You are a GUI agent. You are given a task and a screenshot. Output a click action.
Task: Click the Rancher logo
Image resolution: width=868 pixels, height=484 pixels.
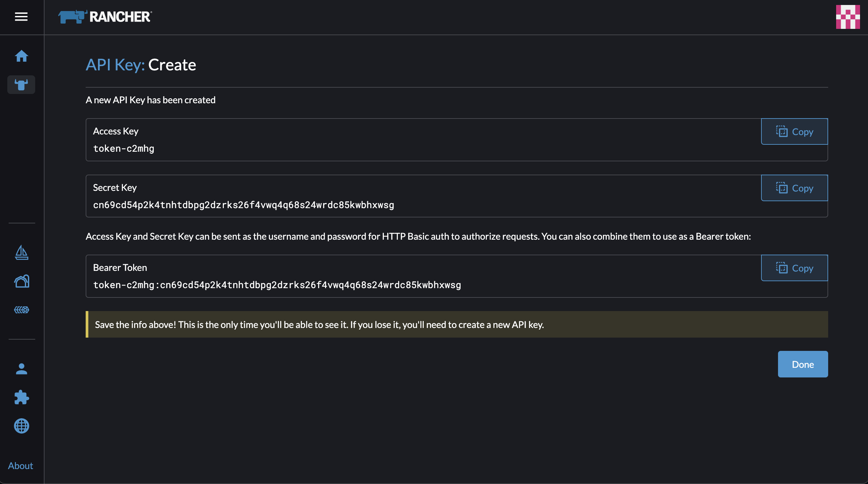coord(105,17)
